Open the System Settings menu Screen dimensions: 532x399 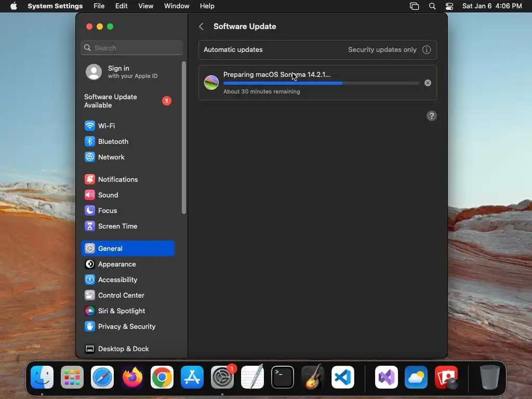click(x=55, y=6)
